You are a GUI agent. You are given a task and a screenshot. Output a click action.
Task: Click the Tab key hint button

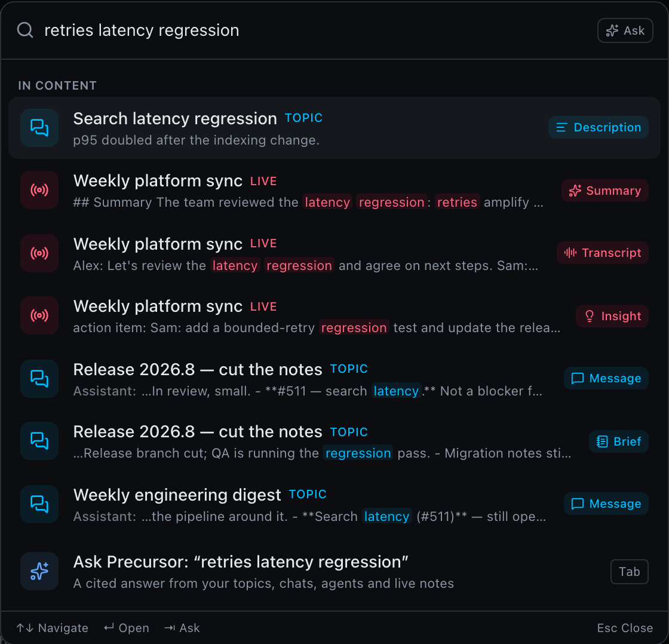(630, 572)
